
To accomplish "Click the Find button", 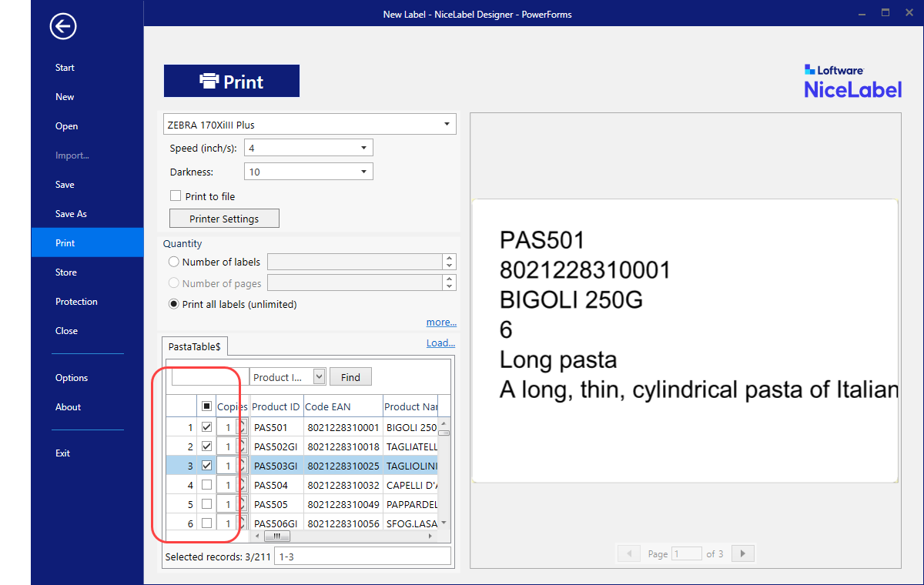I will tap(350, 376).
